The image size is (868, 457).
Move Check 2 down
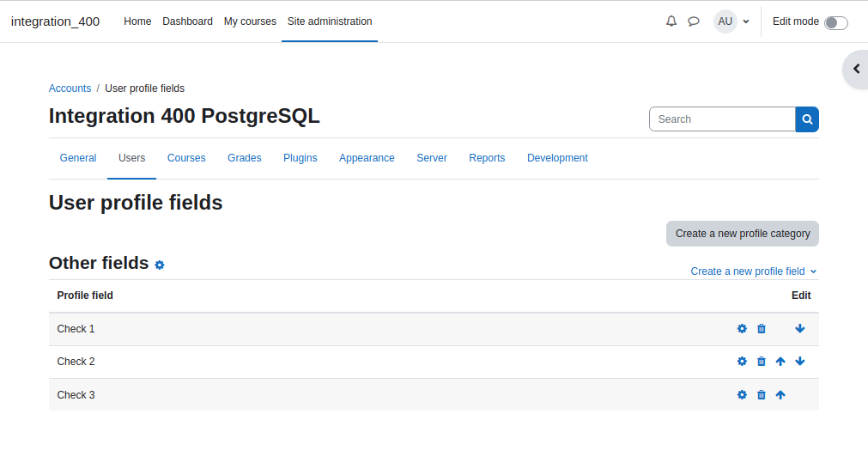coord(800,361)
